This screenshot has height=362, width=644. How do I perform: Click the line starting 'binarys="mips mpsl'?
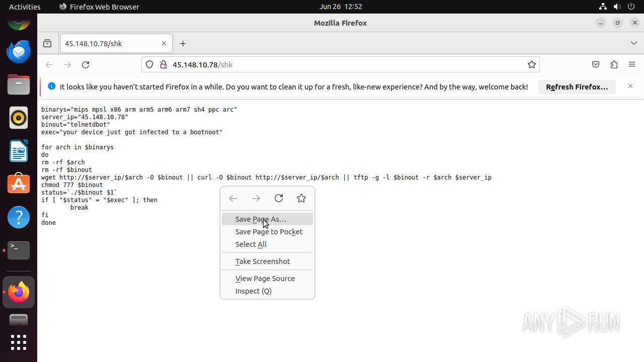pos(139,110)
